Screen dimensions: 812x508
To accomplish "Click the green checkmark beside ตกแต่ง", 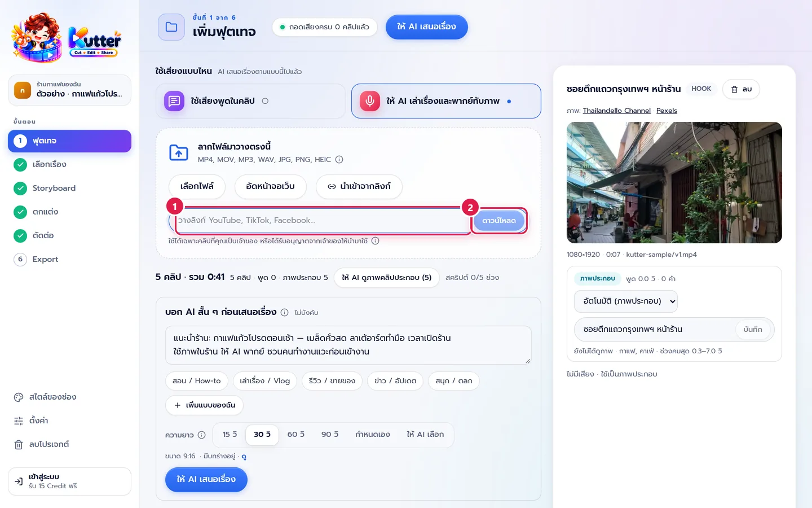I will tap(20, 212).
